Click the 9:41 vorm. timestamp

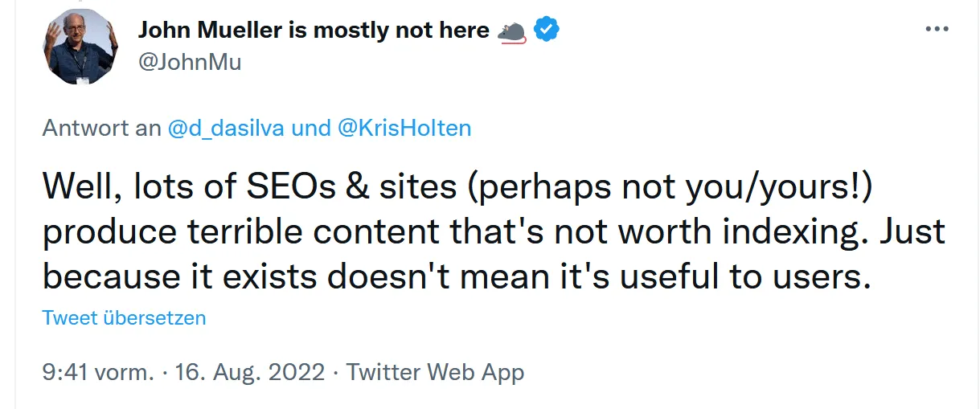98,372
